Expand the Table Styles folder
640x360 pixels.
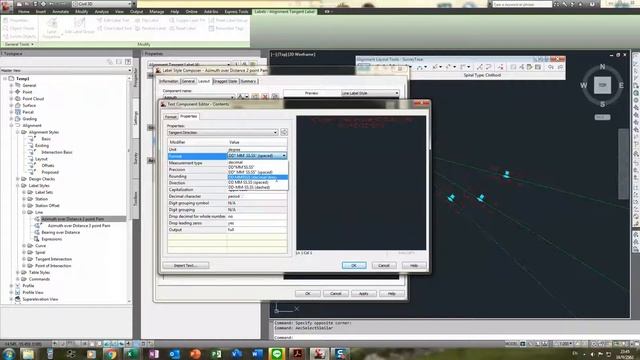click(x=18, y=272)
